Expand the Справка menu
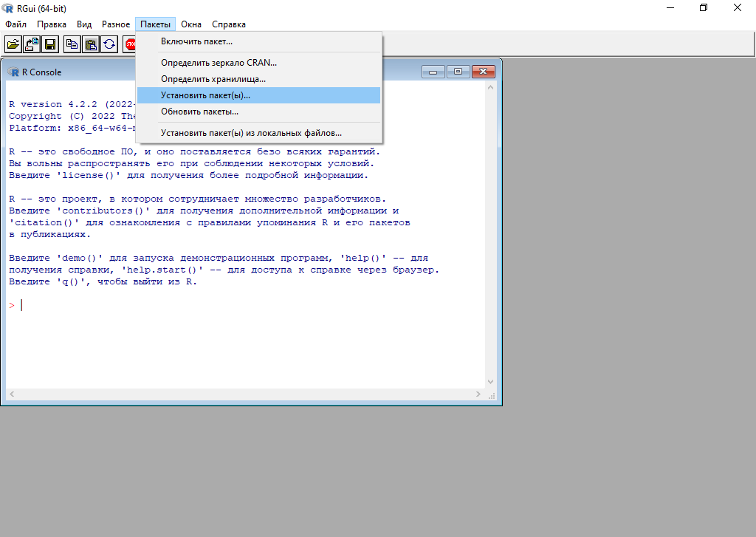This screenshot has width=756, height=537. point(228,24)
